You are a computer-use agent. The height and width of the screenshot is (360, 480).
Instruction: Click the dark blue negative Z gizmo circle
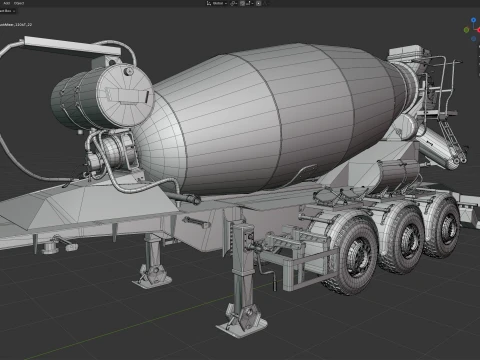pos(474,39)
